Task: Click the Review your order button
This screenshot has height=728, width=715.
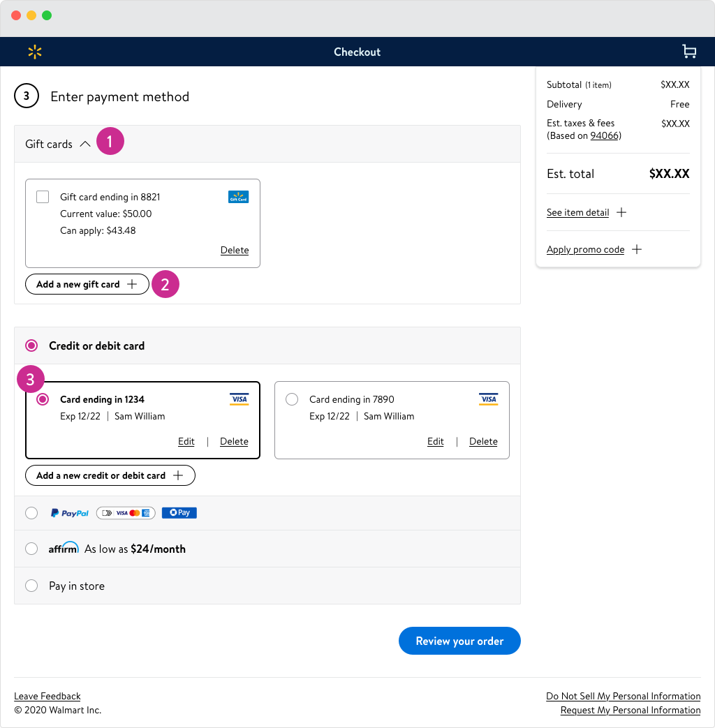Action: [x=459, y=641]
